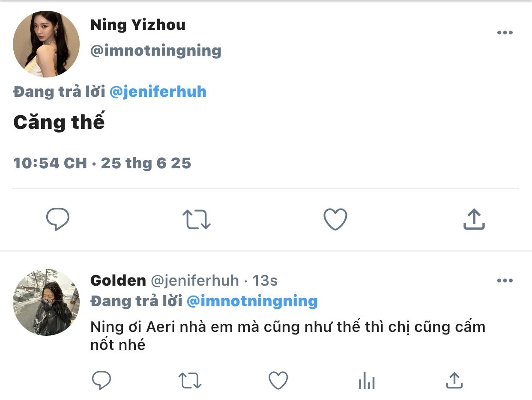Viewport: 532px width, 400px height.
Task: Open Golden's profile avatar
Action: point(46,302)
